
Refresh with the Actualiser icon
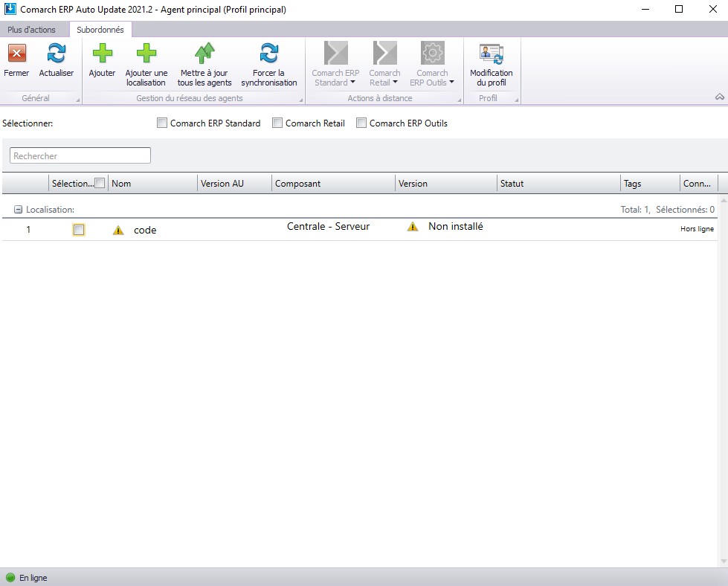(57, 54)
